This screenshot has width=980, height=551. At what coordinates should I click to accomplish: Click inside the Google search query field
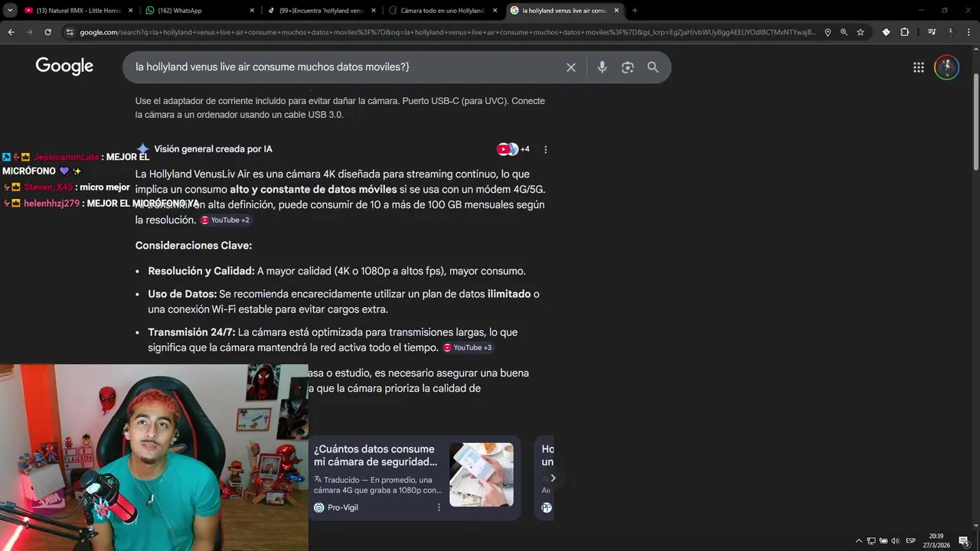pyautogui.click(x=345, y=67)
